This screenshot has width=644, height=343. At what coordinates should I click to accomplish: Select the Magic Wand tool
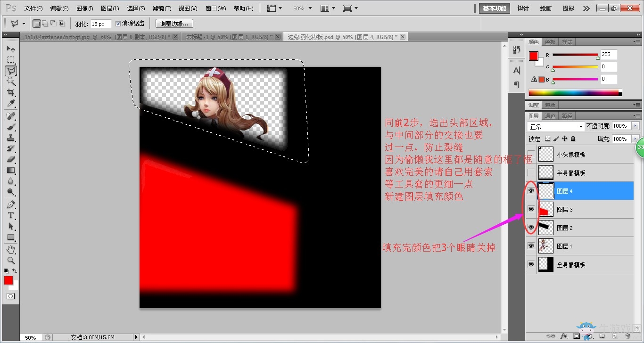tap(11, 82)
